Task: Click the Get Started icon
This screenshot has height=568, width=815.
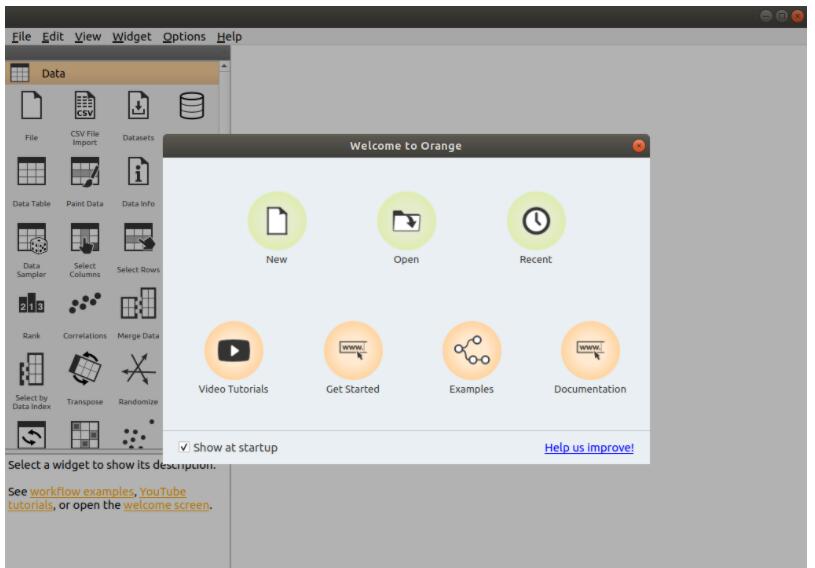Action: pos(353,351)
